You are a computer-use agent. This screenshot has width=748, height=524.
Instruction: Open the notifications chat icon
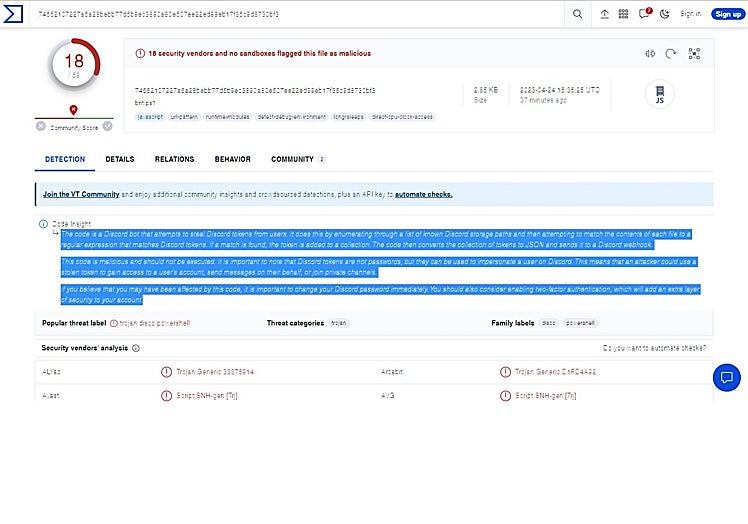coord(644,13)
